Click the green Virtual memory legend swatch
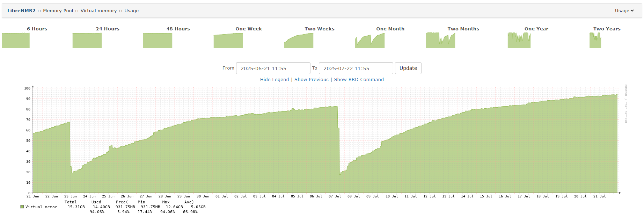This screenshot has height=217, width=644. (22, 207)
